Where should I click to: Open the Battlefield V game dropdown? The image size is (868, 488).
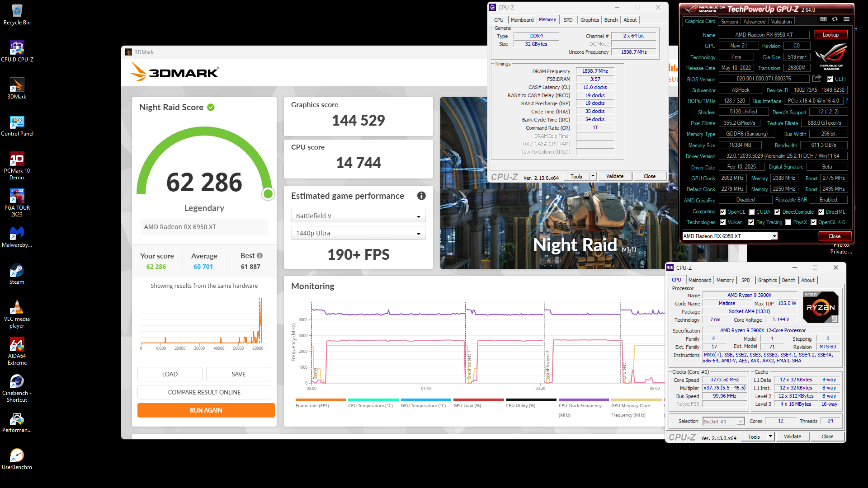[358, 216]
